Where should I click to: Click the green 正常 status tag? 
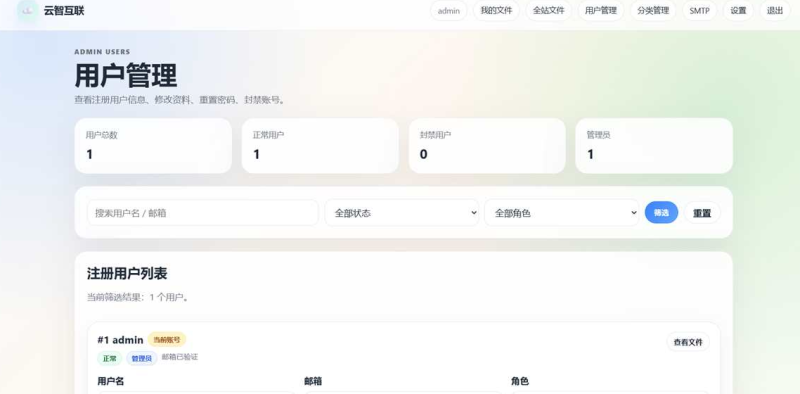click(x=110, y=358)
